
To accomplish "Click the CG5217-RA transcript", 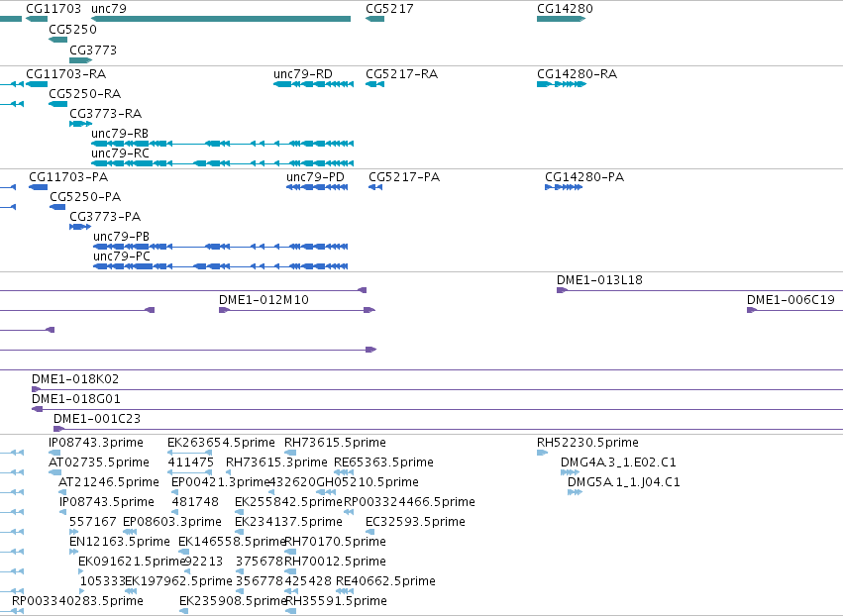I will click(374, 84).
